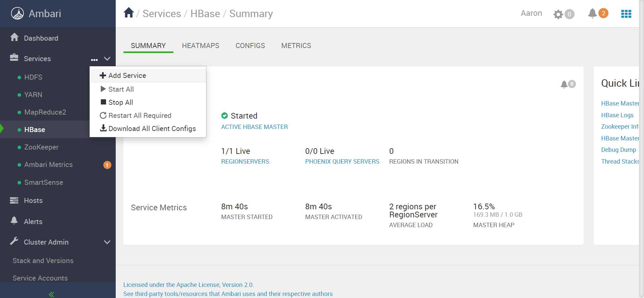Collapse the Cluster Admin chevron

coord(107,242)
